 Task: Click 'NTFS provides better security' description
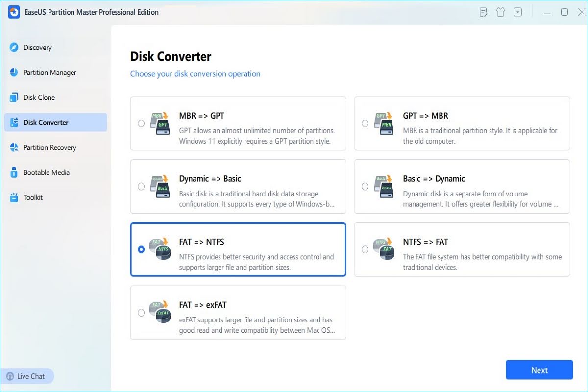tap(257, 262)
